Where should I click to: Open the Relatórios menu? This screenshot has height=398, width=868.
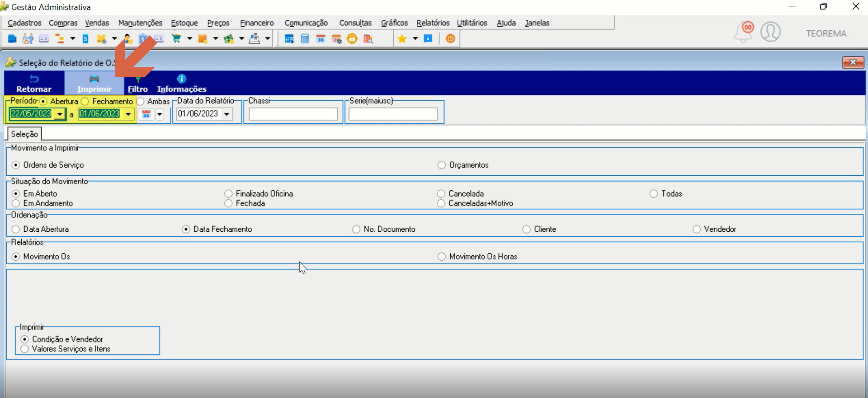click(x=433, y=23)
